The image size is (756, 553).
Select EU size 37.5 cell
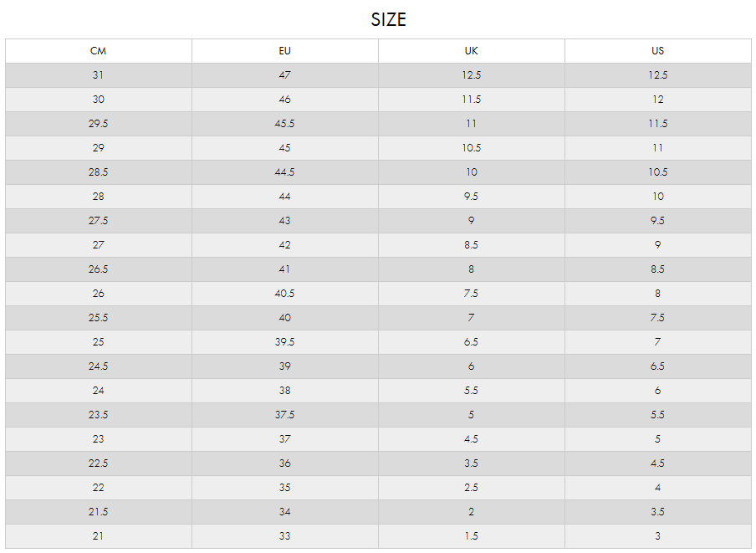(x=285, y=415)
